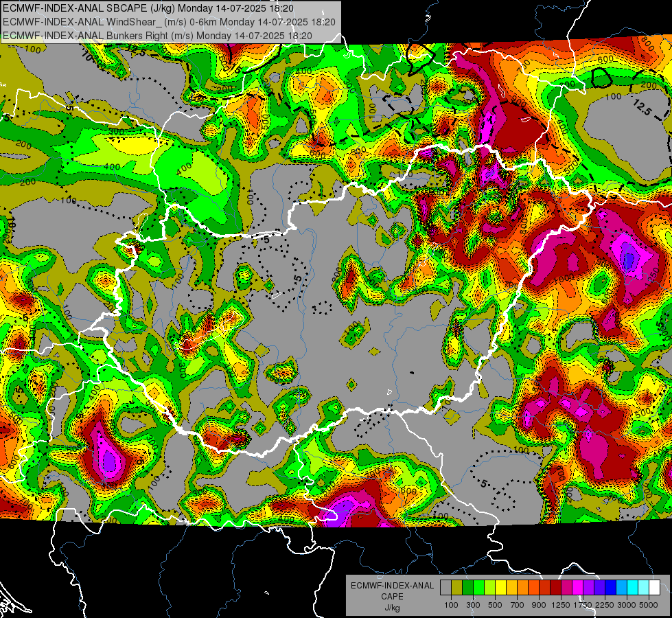Pick the bright magenta swatch left of 1750
Image resolution: width=672 pixels, height=618 pixels.
[x=578, y=587]
